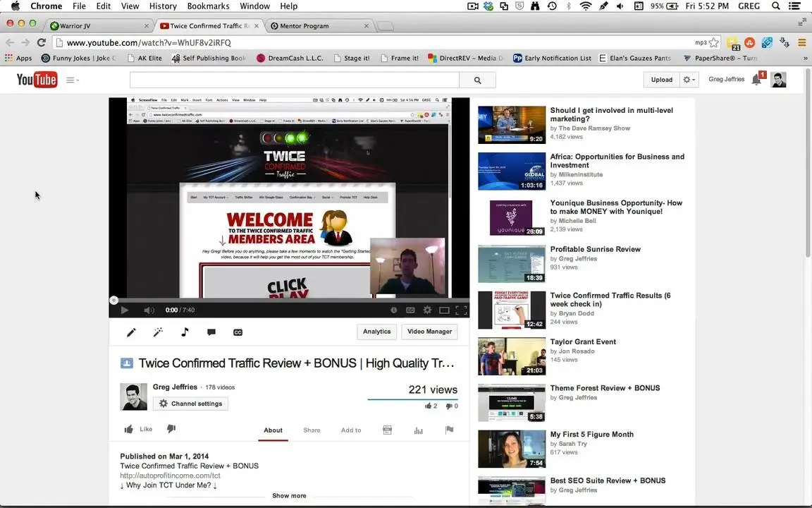Open the transcript icon tab
This screenshot has height=508, width=812.
(x=388, y=430)
